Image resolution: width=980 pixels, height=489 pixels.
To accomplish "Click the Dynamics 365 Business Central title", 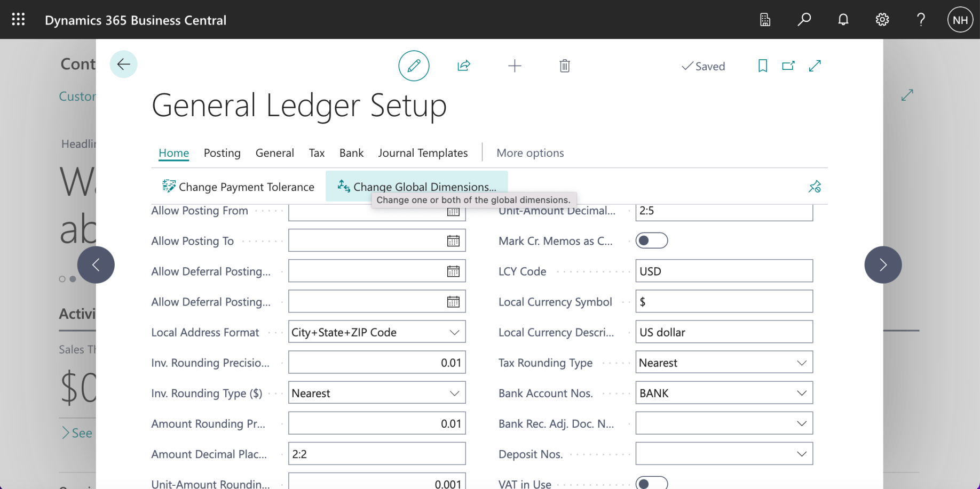I will coord(136,20).
